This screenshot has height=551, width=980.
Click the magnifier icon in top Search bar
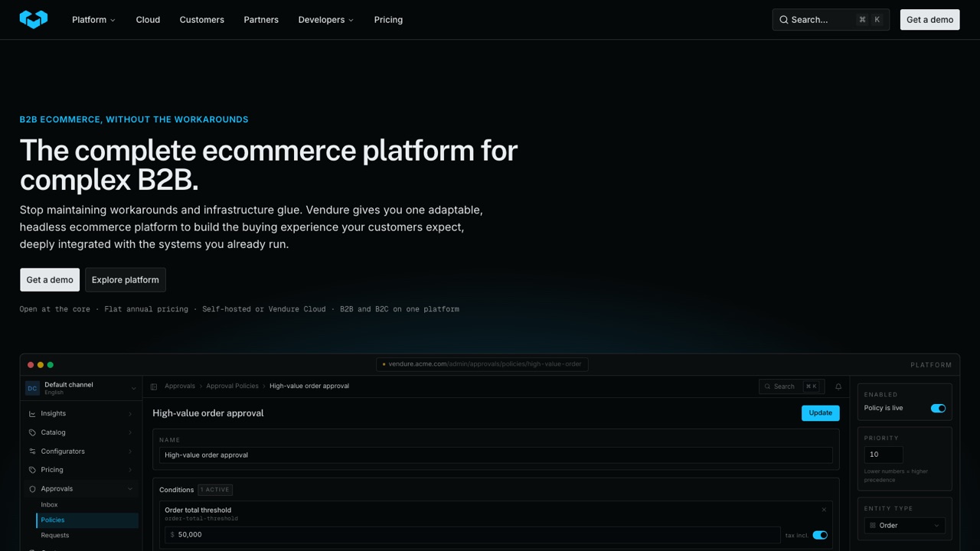point(784,20)
